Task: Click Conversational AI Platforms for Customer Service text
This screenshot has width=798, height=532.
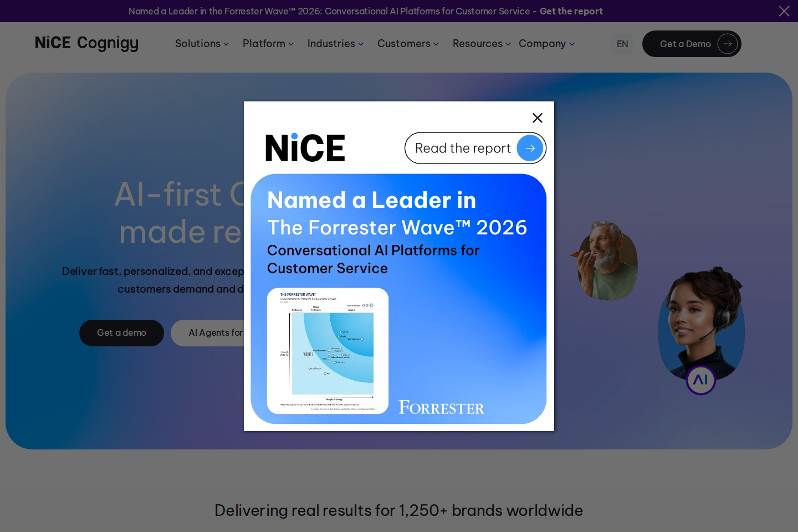Action: 373,259
